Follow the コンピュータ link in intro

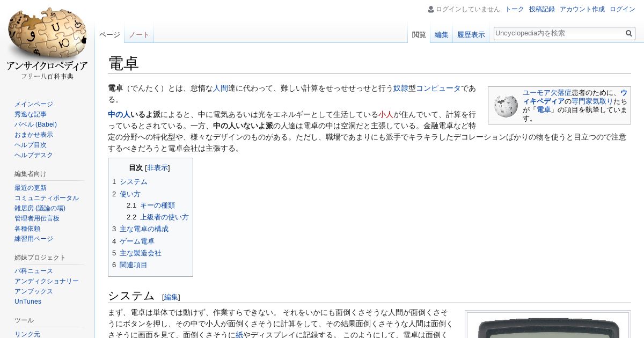(438, 88)
